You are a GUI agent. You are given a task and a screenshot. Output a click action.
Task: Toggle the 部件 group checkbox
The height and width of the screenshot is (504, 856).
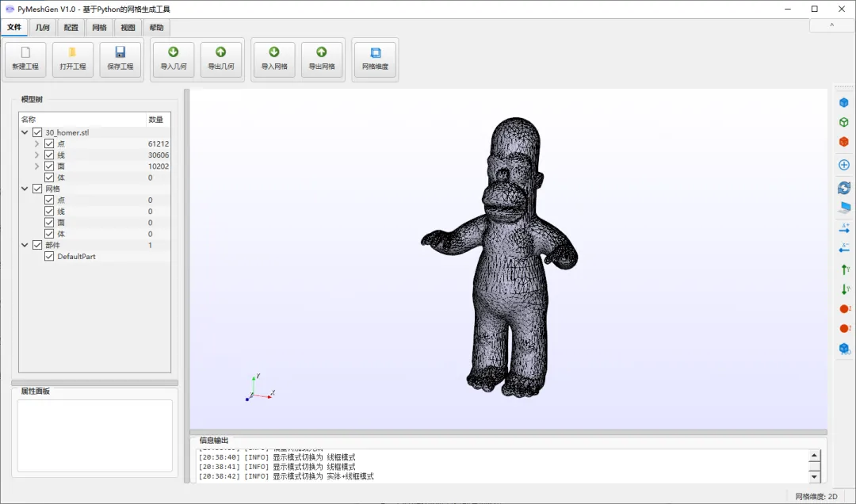37,245
